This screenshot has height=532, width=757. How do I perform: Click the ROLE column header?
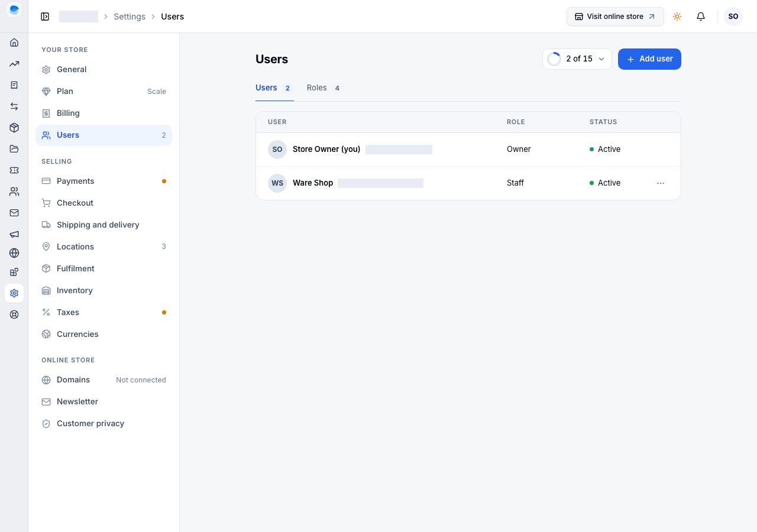516,122
